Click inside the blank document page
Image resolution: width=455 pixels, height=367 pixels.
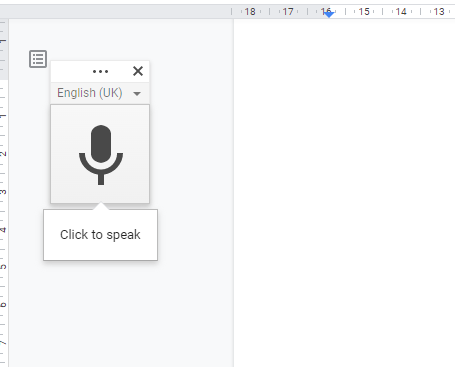(344, 193)
